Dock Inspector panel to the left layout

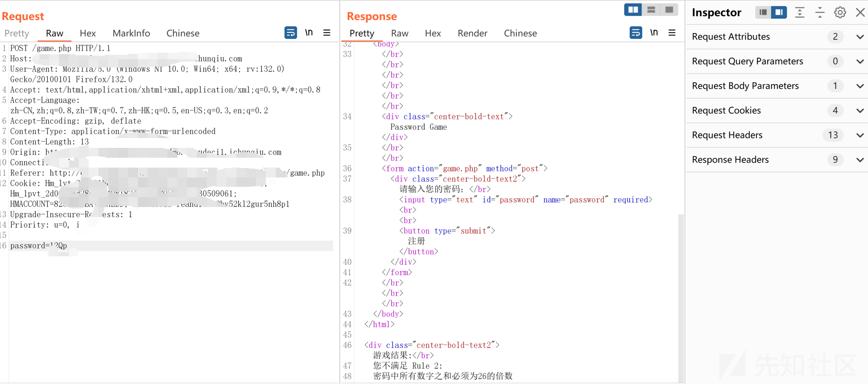tap(763, 12)
